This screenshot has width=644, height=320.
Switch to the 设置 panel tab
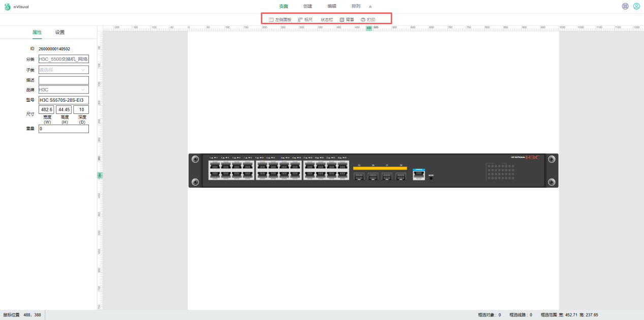click(x=60, y=32)
